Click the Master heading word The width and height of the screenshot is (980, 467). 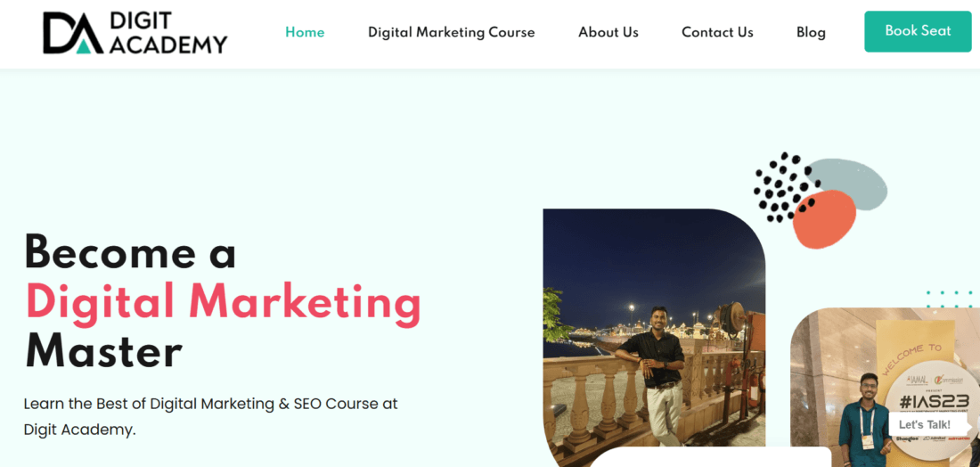tap(103, 351)
